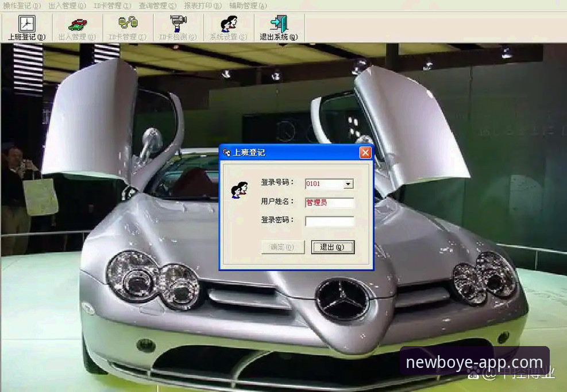Focus the 登录密码 input field
Viewport: 567px width, 392px height.
click(329, 221)
